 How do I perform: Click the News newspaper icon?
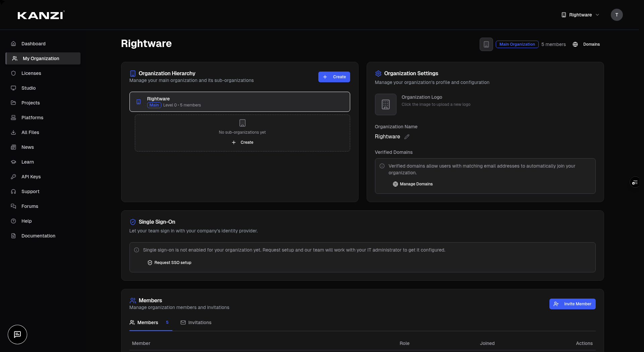coord(13,147)
